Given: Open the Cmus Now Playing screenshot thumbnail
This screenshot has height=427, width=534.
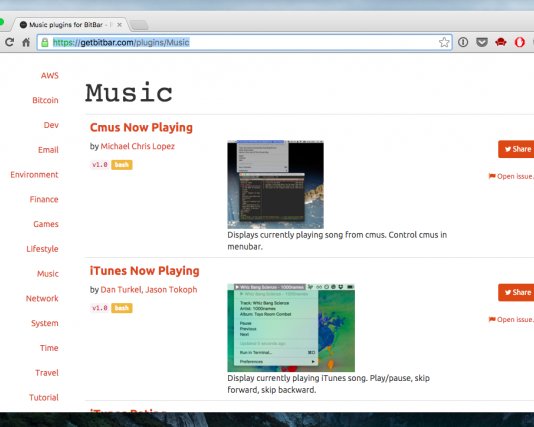Looking at the screenshot, I should (276, 184).
